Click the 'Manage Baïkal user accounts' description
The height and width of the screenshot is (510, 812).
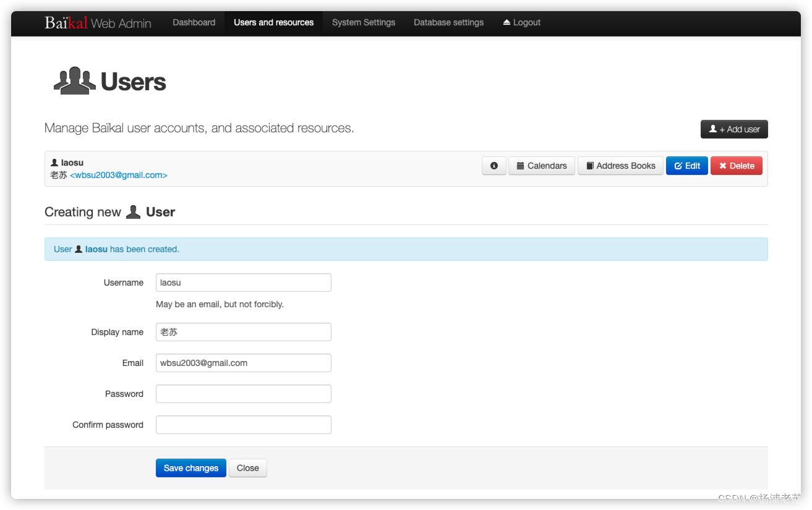point(199,128)
